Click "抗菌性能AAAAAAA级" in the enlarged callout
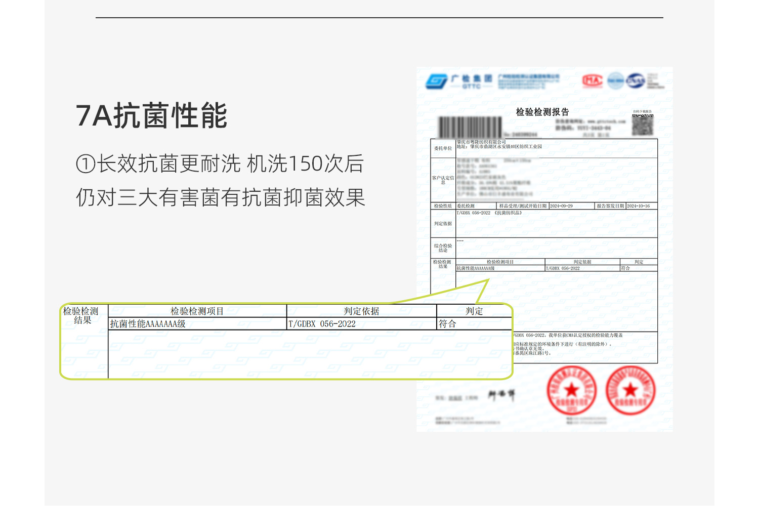Image resolution: width=759 pixels, height=532 pixels. (148, 324)
